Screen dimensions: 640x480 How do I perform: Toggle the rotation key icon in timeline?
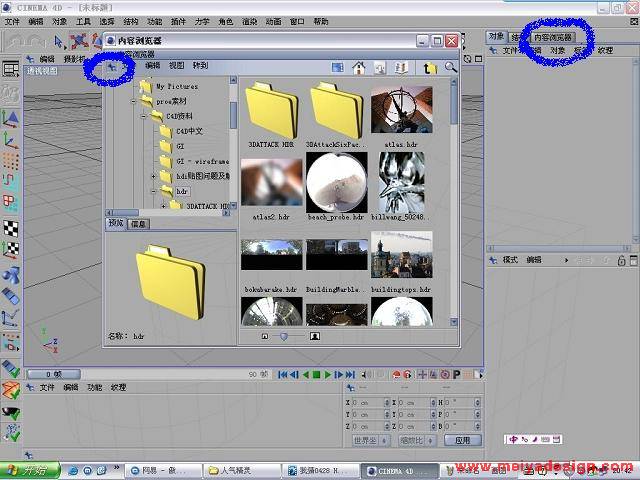pyautogui.click(x=445, y=374)
